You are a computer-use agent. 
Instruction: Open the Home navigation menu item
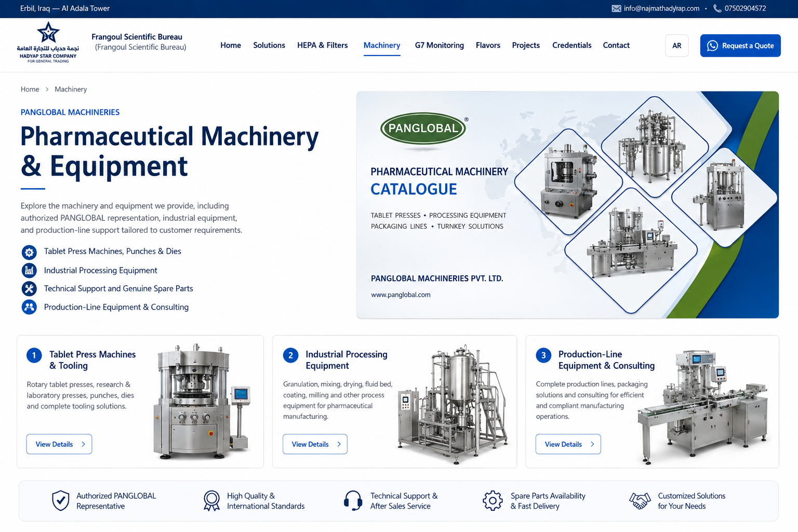coord(231,45)
